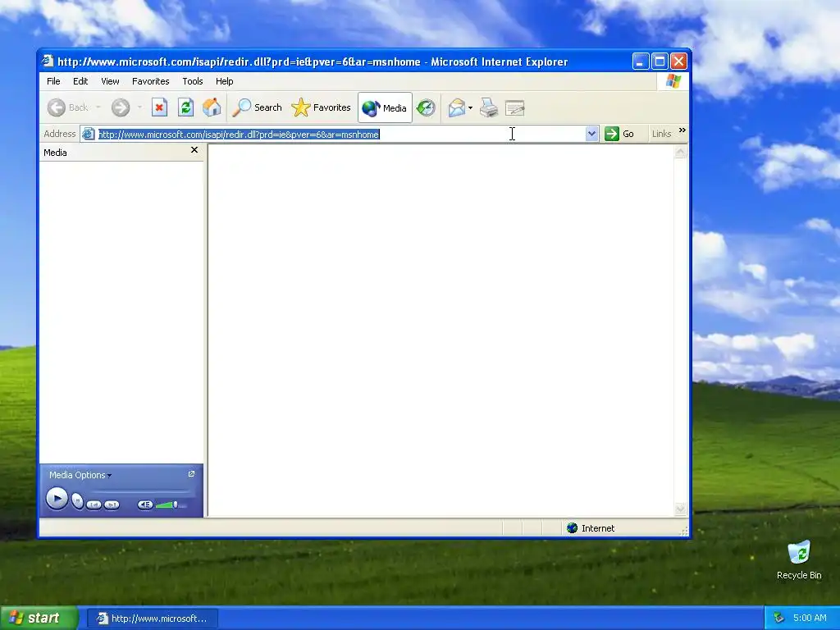Expand the Back button history dropdown

98,107
